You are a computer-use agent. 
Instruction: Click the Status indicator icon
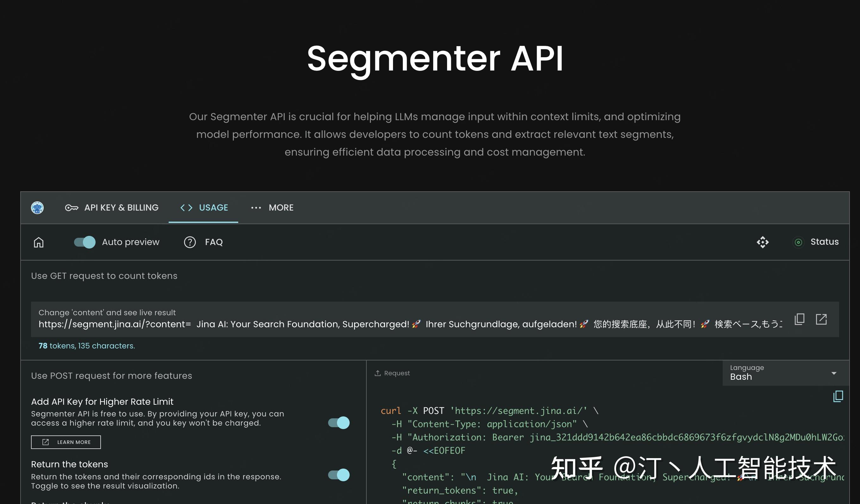click(x=798, y=242)
